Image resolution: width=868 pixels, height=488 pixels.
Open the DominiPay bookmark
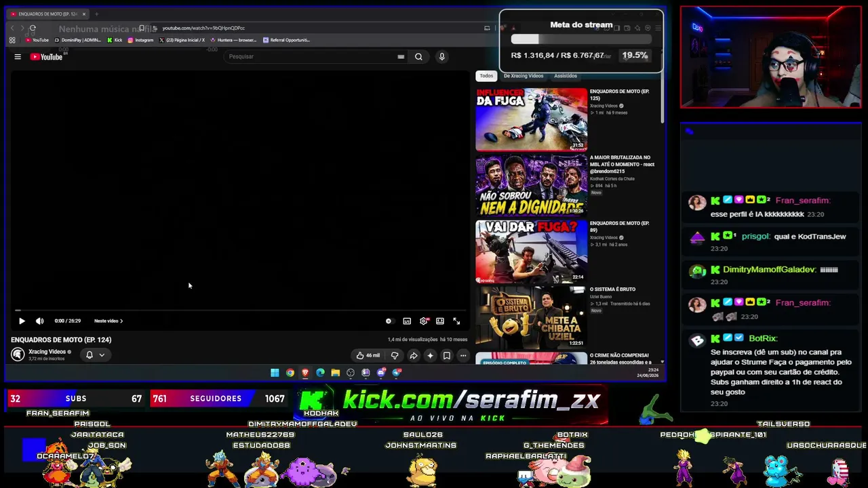coord(77,40)
